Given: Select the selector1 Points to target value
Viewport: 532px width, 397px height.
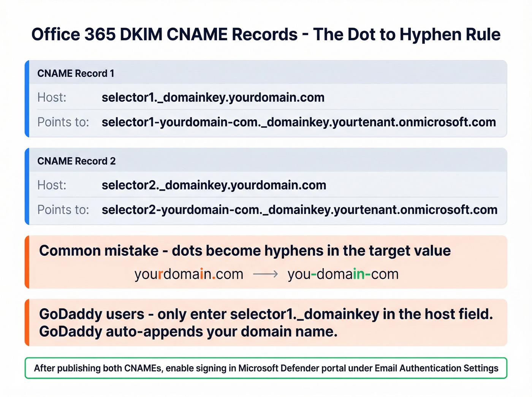Looking at the screenshot, I should (x=298, y=122).
